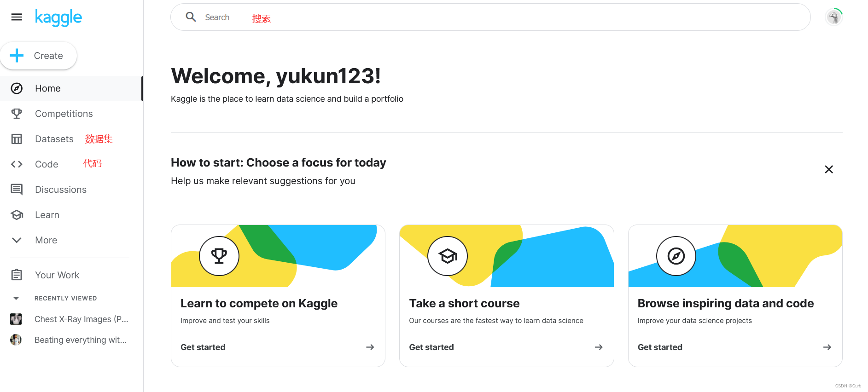Open the Datasets table icon in sidebar

pos(17,139)
